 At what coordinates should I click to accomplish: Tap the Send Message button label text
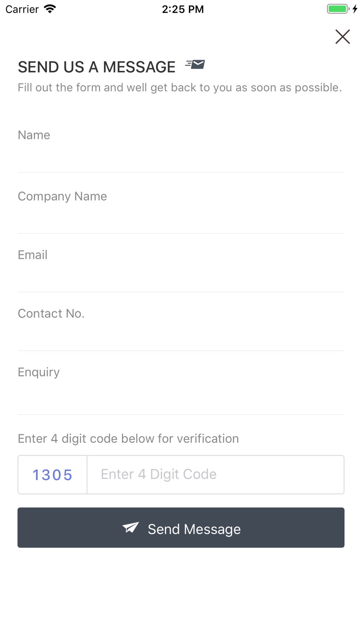[194, 529]
